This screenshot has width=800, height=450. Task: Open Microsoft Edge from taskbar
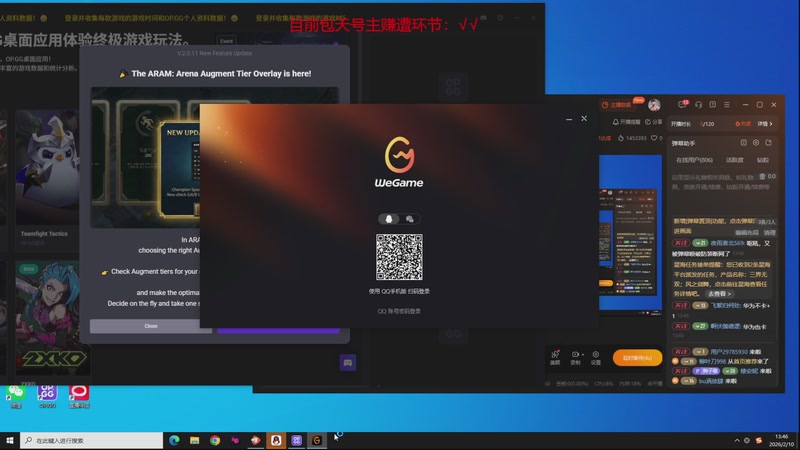click(174, 440)
